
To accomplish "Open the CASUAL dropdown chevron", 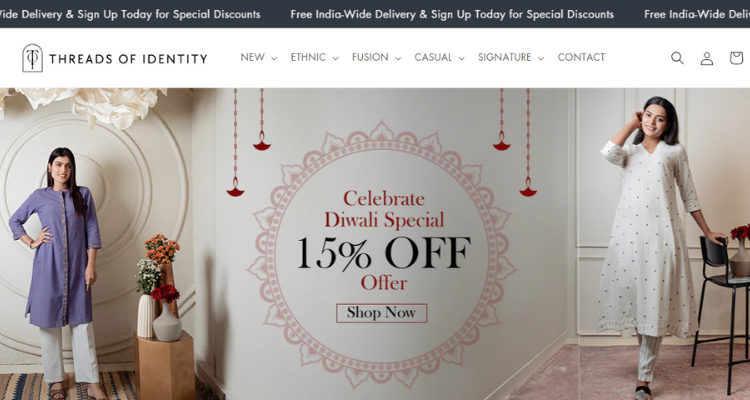I will coord(461,58).
